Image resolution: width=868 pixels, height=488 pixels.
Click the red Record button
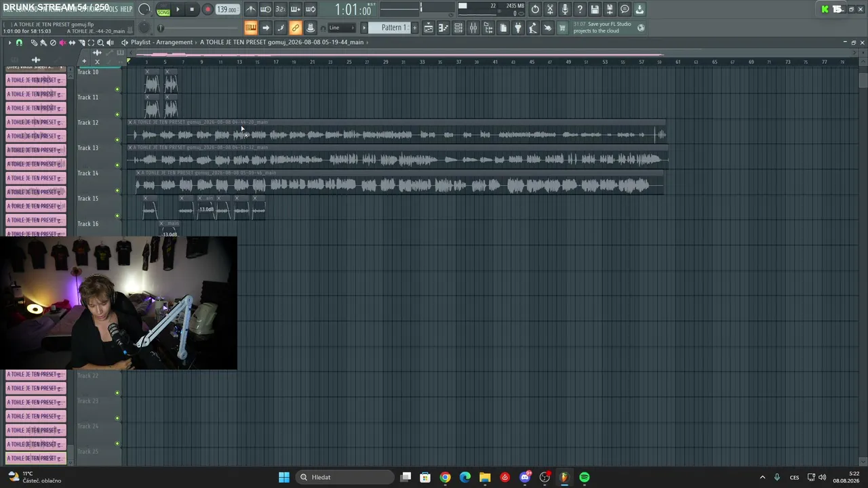(208, 9)
